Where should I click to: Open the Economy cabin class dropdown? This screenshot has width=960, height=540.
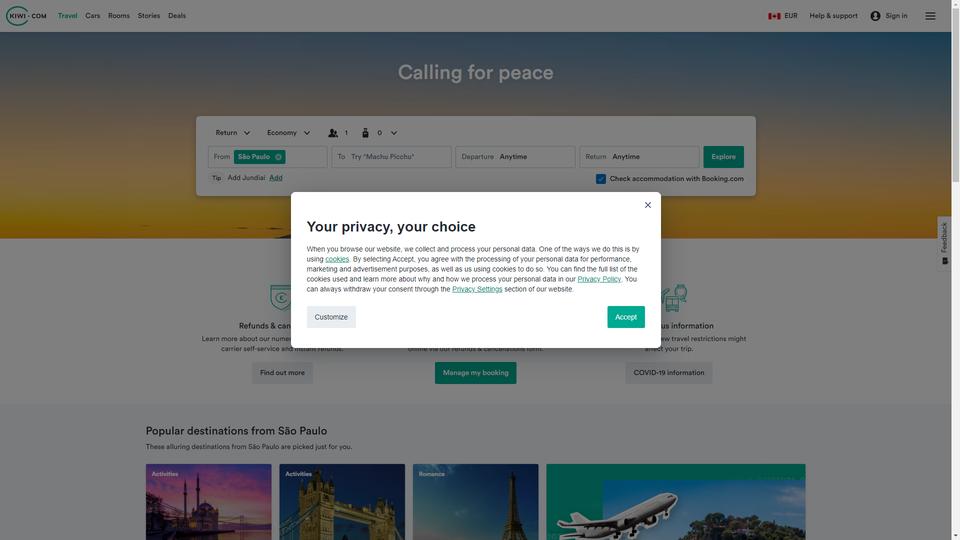[x=288, y=133]
